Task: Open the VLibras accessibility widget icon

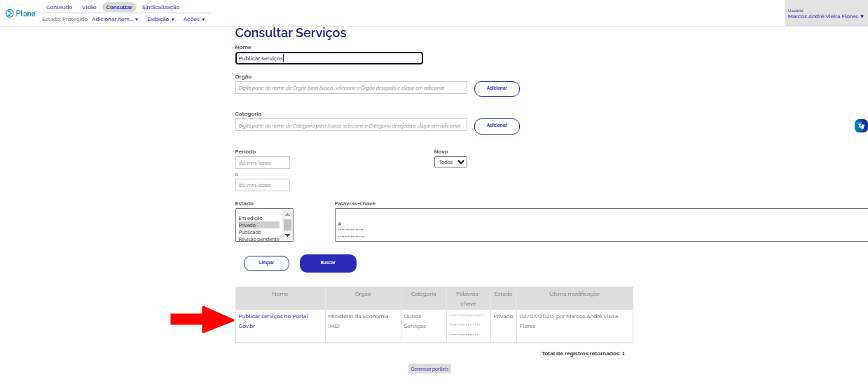Action: click(x=860, y=126)
